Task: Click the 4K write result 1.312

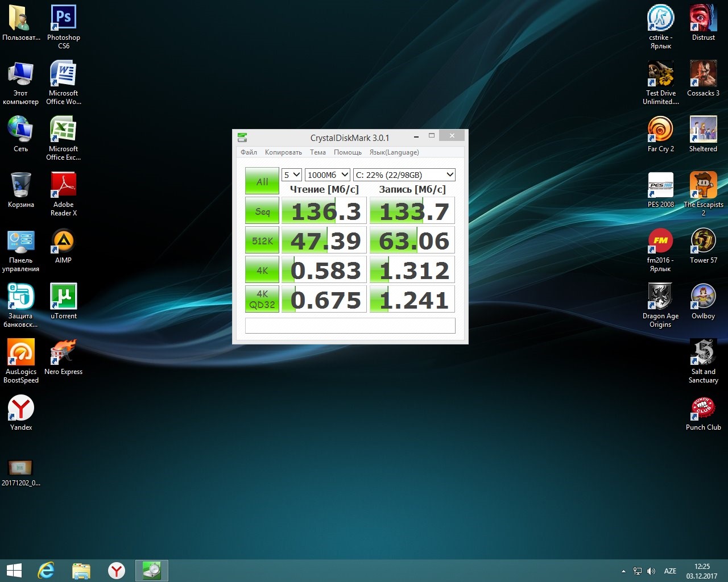Action: pyautogui.click(x=412, y=270)
